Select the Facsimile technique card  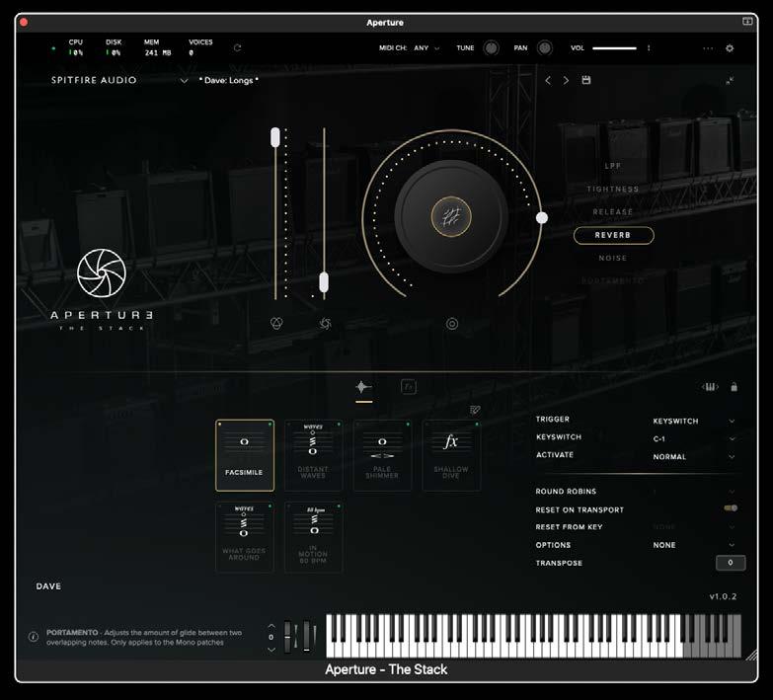(x=245, y=455)
